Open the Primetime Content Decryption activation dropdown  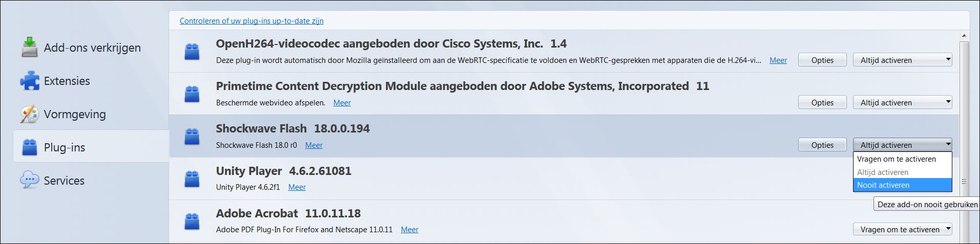[x=902, y=103]
